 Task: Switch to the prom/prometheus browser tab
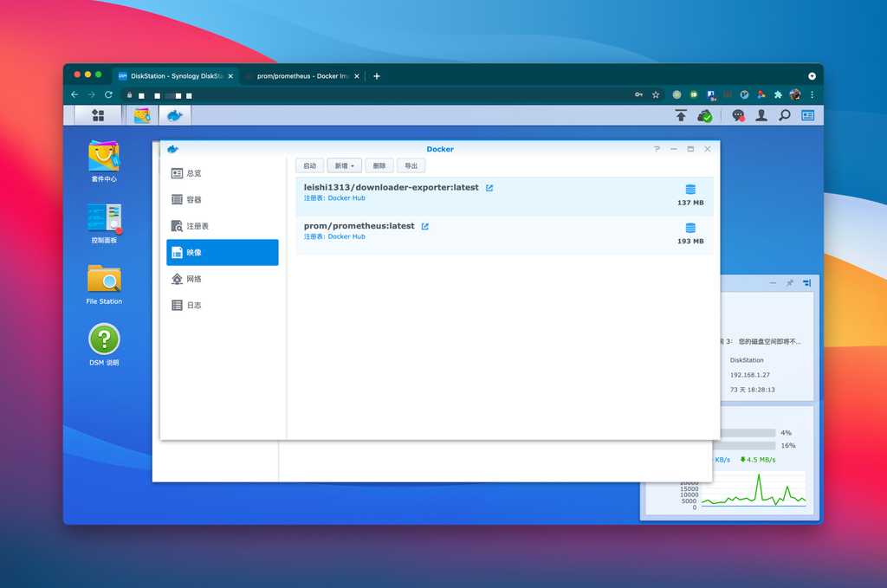tap(301, 76)
